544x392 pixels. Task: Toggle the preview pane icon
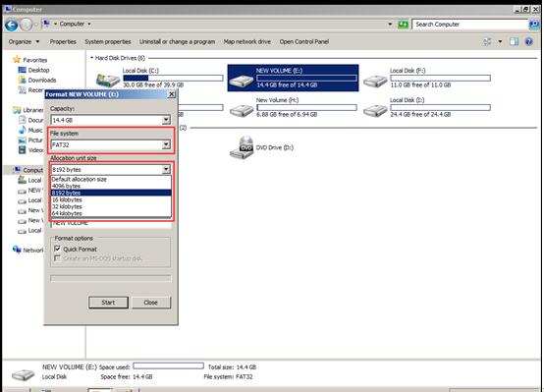coord(514,42)
